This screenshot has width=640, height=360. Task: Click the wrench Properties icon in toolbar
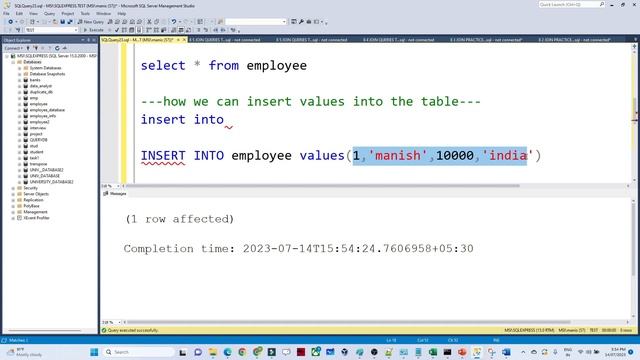point(301,22)
